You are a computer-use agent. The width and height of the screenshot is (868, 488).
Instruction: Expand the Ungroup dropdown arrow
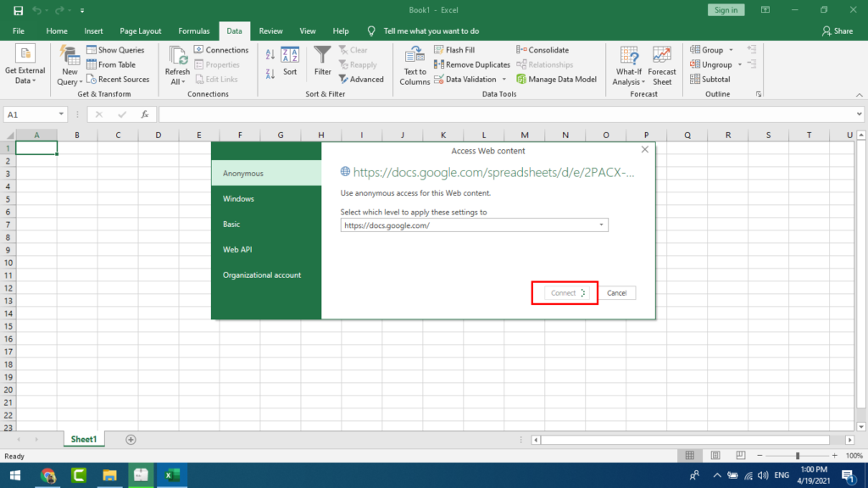click(x=739, y=64)
